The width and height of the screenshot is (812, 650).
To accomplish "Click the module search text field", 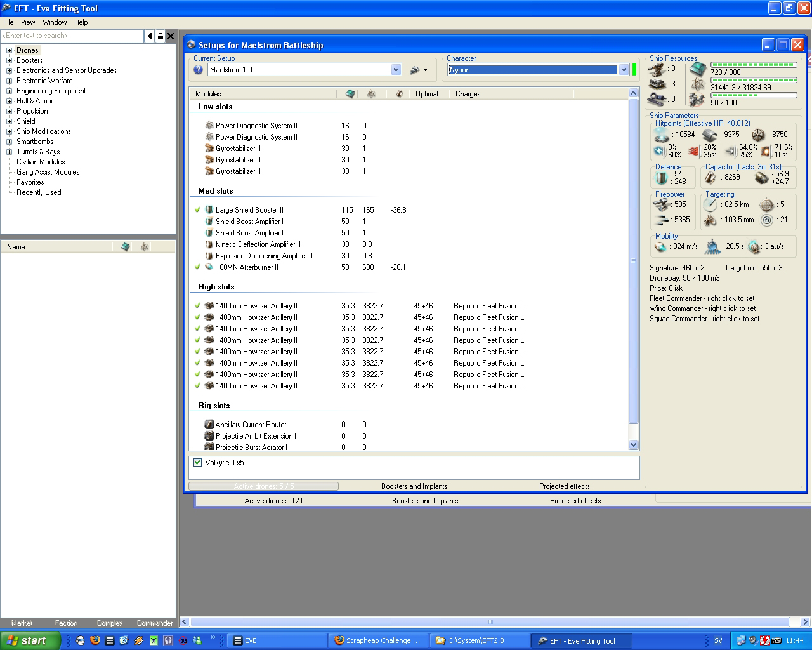I will (x=72, y=36).
